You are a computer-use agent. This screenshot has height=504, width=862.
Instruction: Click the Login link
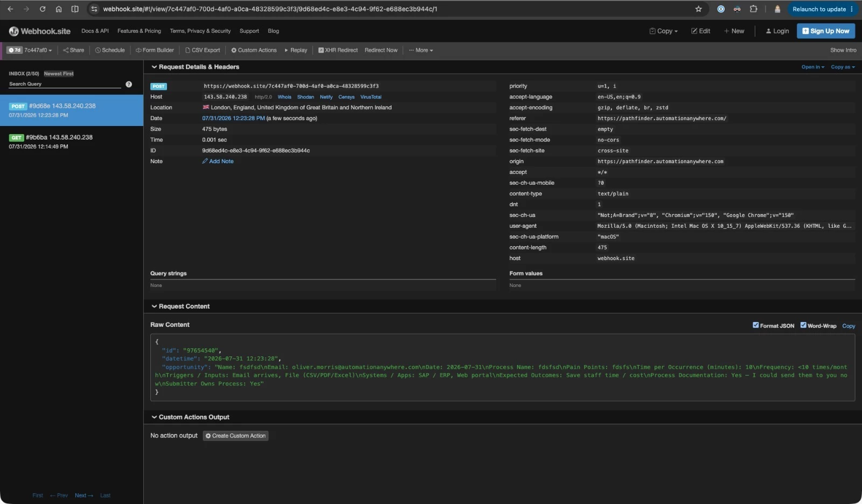[x=777, y=31]
